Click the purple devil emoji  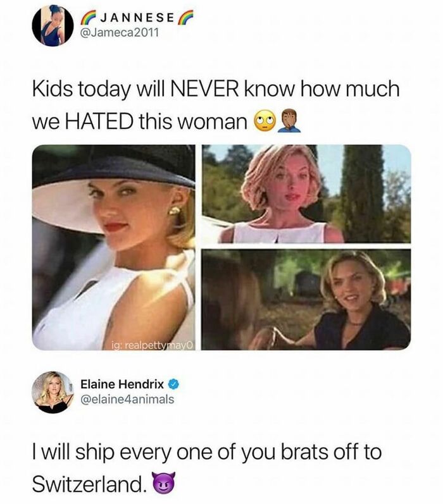point(165,482)
